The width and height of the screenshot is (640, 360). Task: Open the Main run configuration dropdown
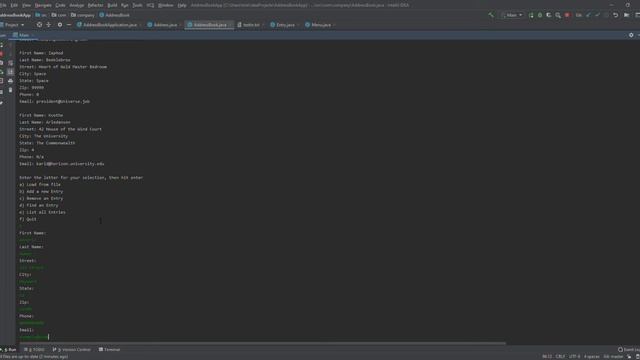click(x=512, y=15)
